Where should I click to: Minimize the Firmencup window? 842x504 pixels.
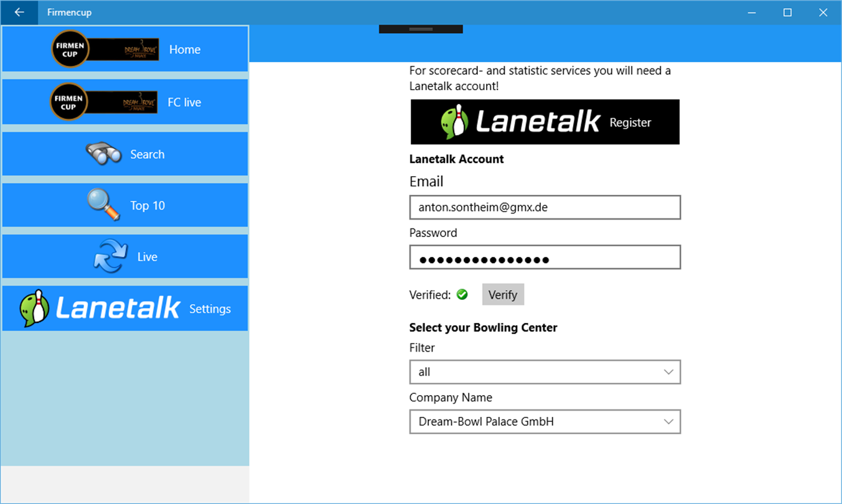click(752, 12)
